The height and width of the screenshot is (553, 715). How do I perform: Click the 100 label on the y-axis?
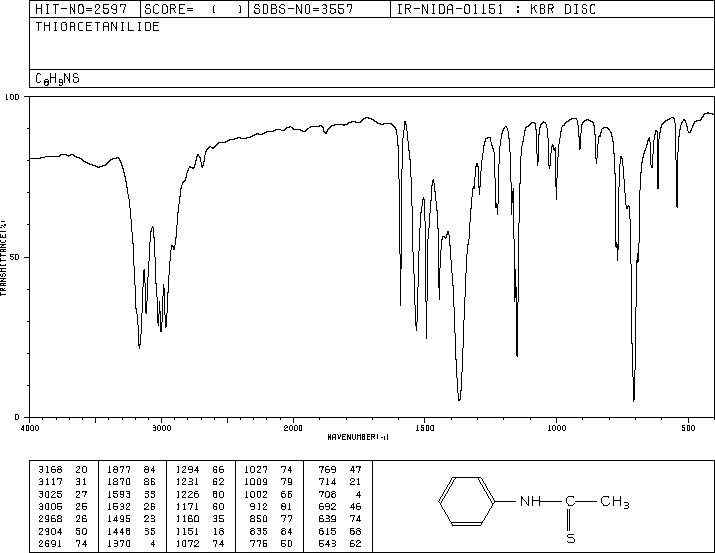(x=12, y=97)
